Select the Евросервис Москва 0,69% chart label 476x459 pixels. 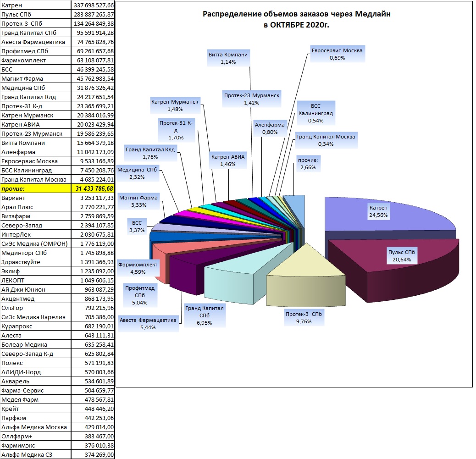tap(337, 54)
